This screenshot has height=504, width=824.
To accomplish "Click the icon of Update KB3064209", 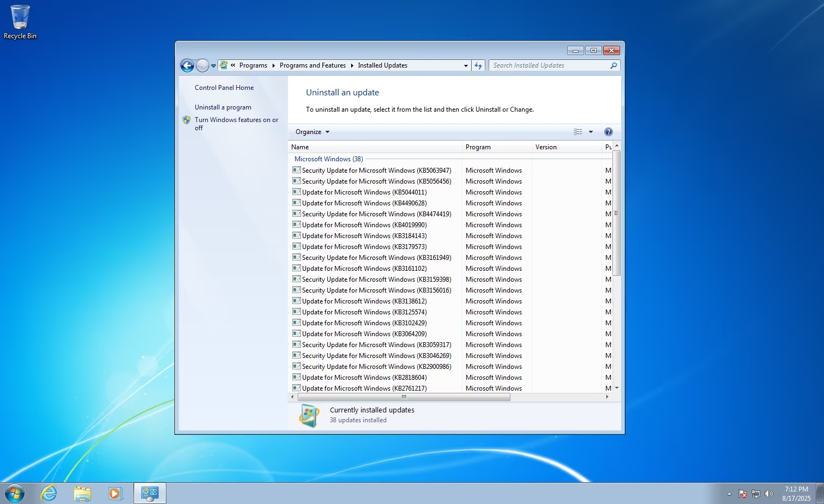I will [x=297, y=333].
